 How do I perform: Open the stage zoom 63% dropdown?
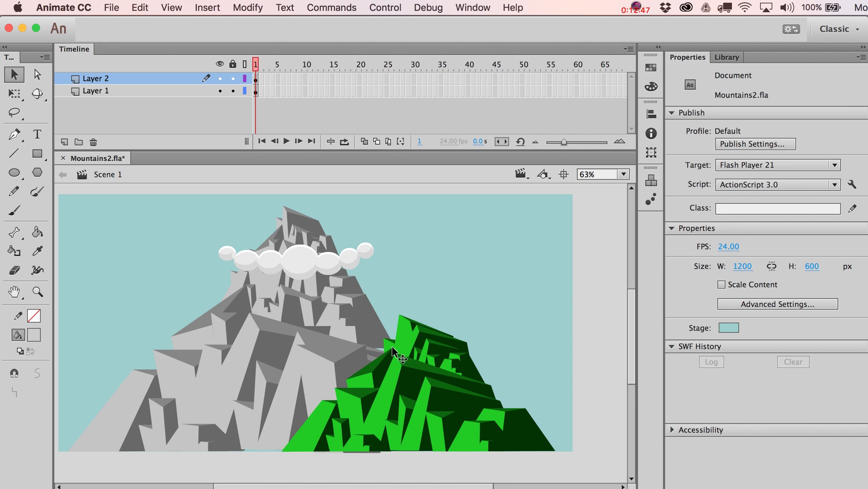(x=623, y=174)
